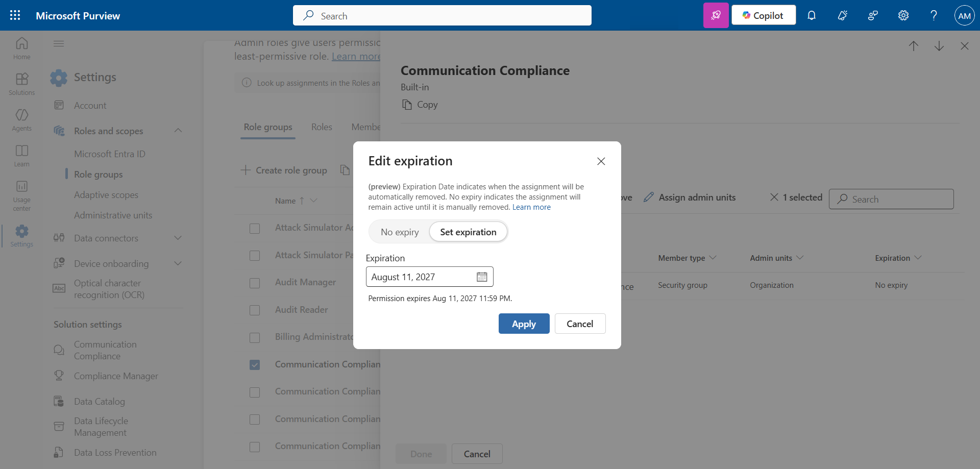
Task: Click the plus icon for Create role group
Action: 246,170
